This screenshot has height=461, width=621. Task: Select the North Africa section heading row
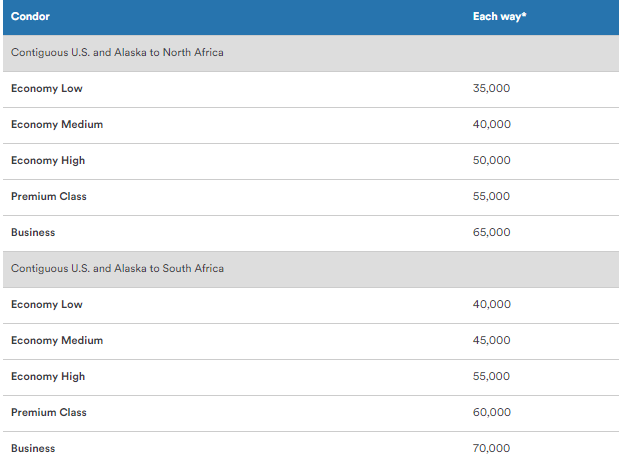(x=117, y=52)
